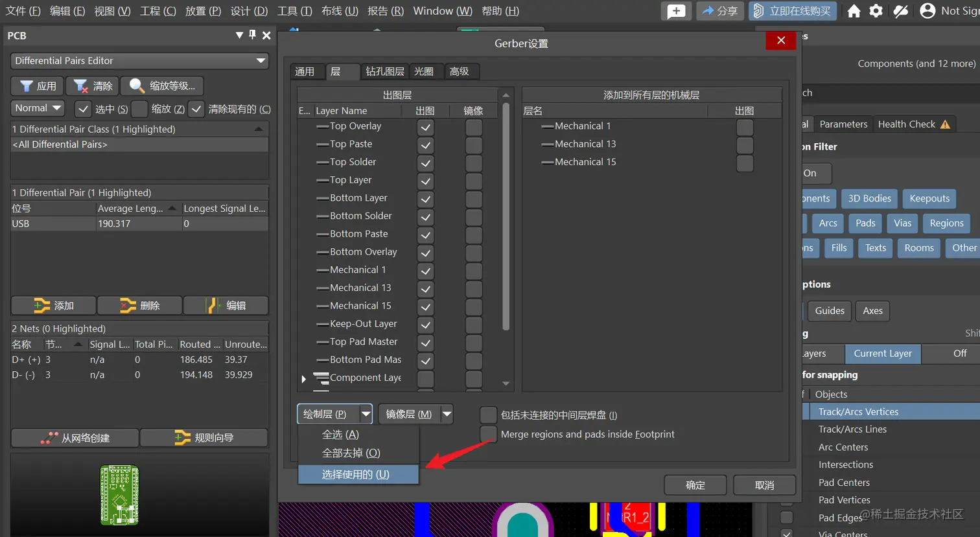Screen dimensions: 980x537
Task: Choose 选择使用的 (U) menu item
Action: pos(358,474)
